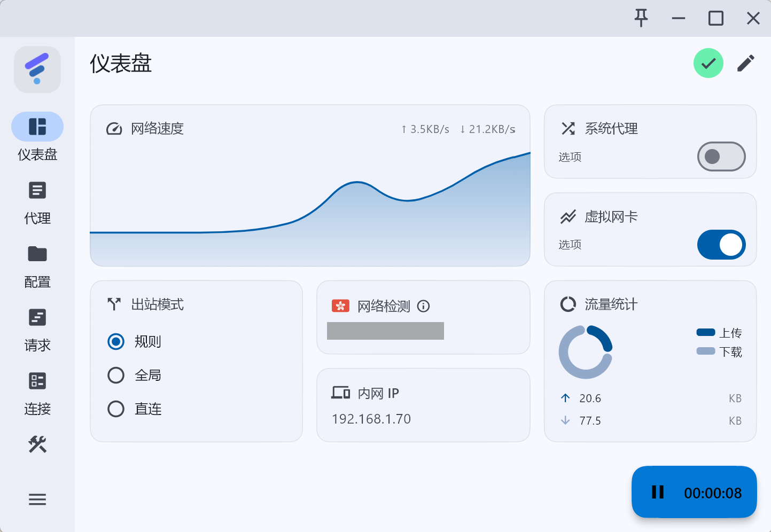The width and height of the screenshot is (771, 532).
Task: Click the Hong Kong flag icon
Action: point(340,306)
